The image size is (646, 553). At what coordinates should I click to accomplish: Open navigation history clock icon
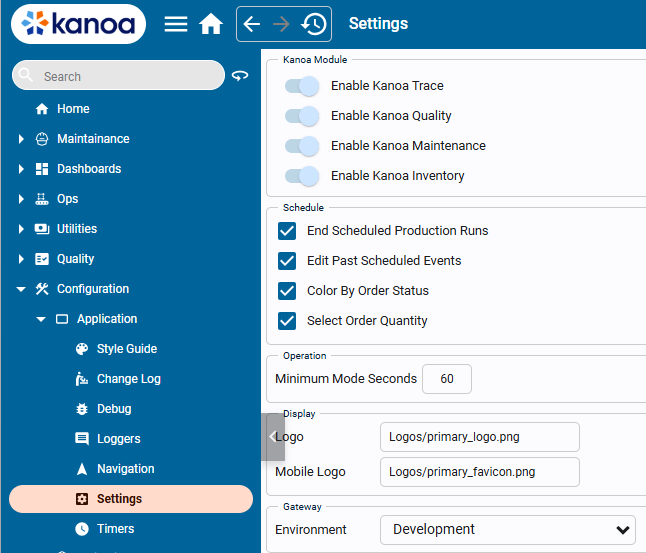[314, 24]
